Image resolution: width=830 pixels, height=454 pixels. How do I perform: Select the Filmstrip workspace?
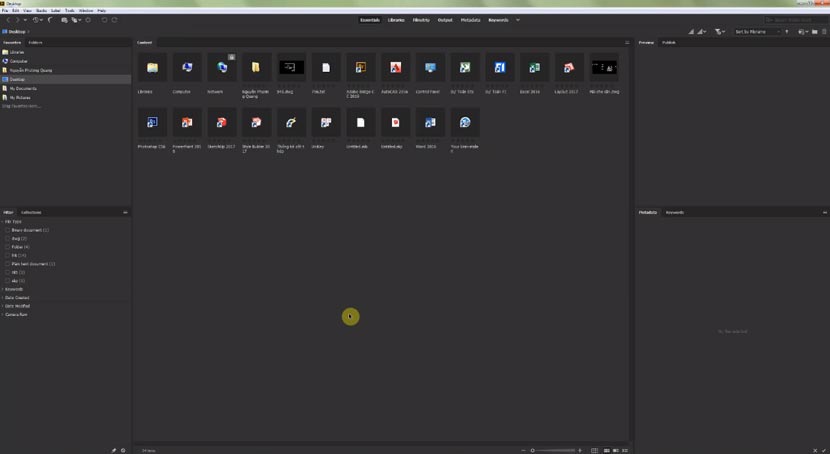[421, 20]
